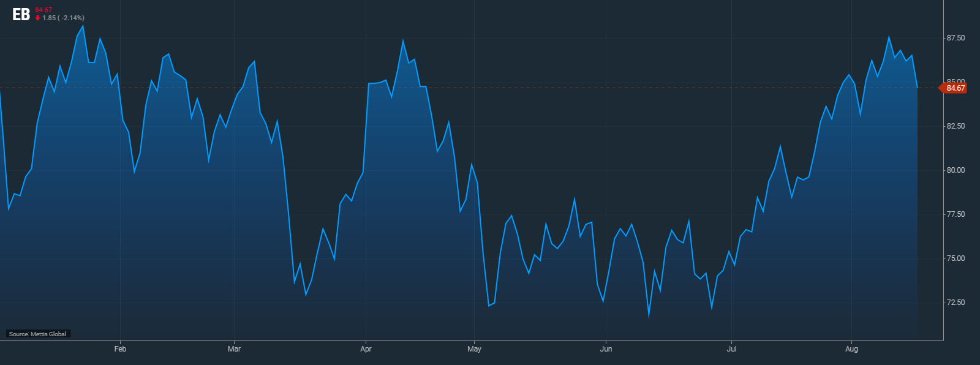Click the 87.50 price axis label

(x=956, y=38)
